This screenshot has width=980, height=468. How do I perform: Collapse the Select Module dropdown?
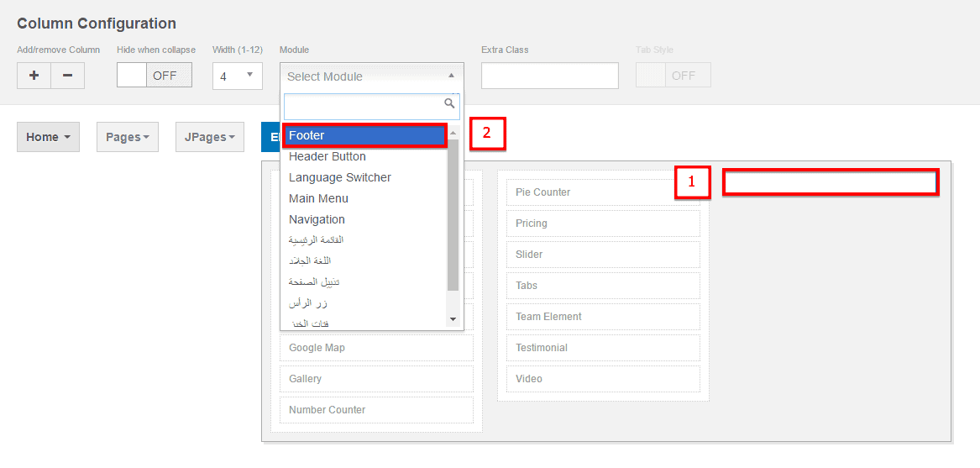pos(371,76)
